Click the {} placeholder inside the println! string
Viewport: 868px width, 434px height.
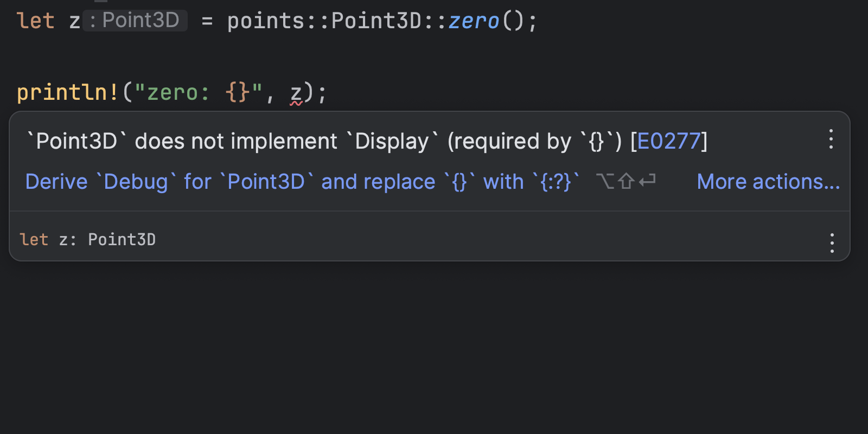(238, 92)
